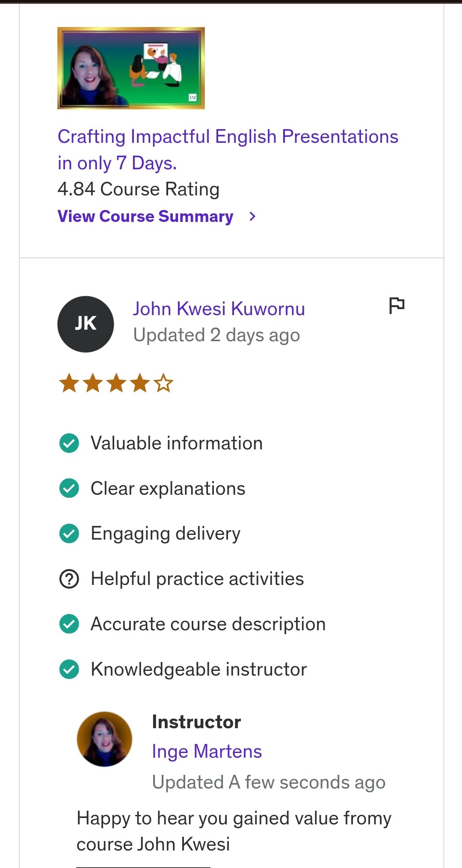This screenshot has height=868, width=462.
Task: Expand course summary via chevron arrow
Action: [252, 217]
